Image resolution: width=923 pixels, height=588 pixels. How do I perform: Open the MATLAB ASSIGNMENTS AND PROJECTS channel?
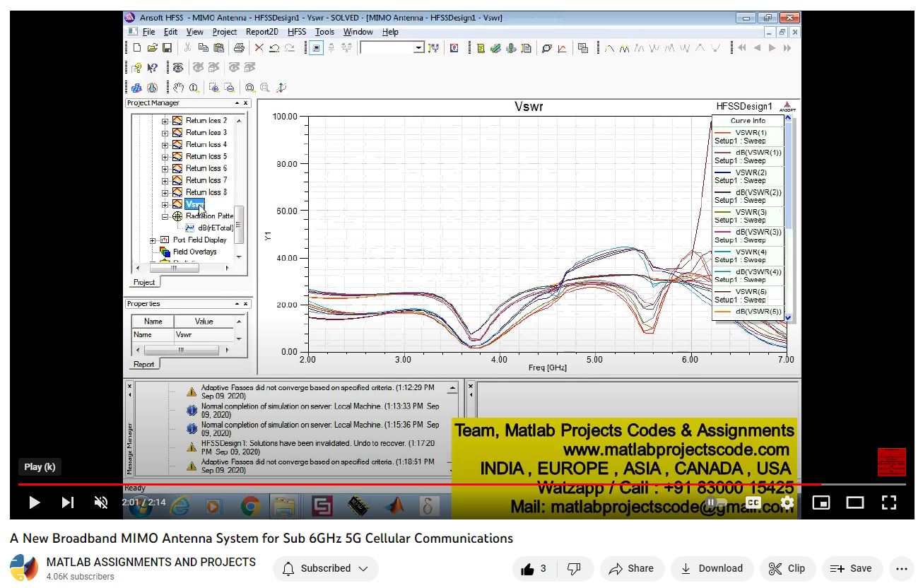coord(151,562)
